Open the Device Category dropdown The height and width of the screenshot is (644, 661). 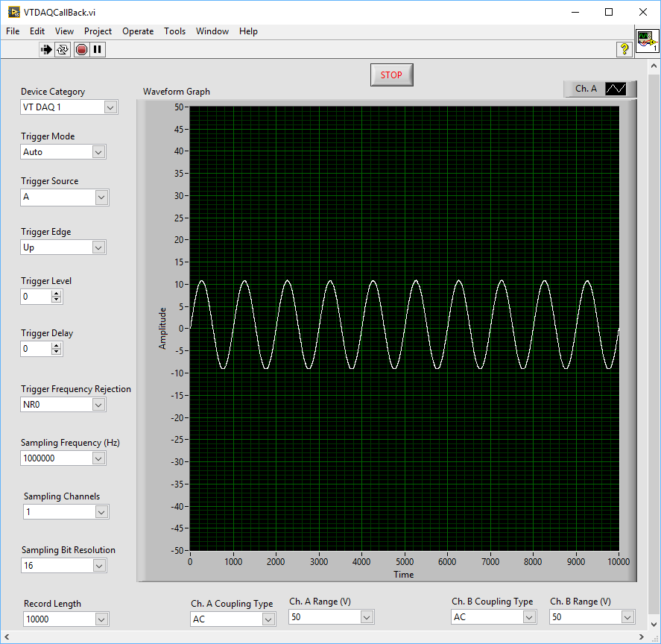(110, 107)
